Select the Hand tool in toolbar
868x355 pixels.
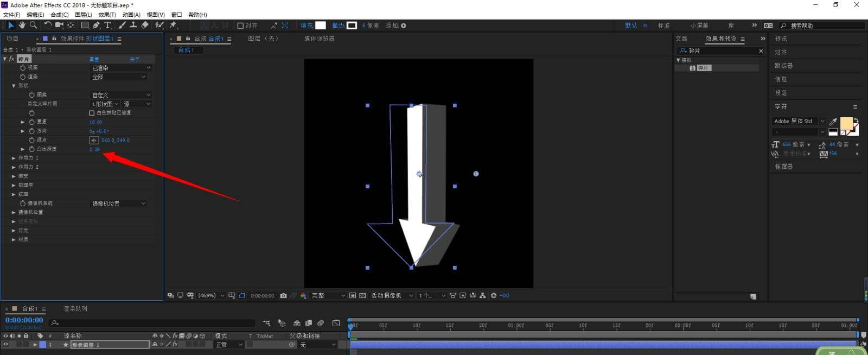point(22,25)
